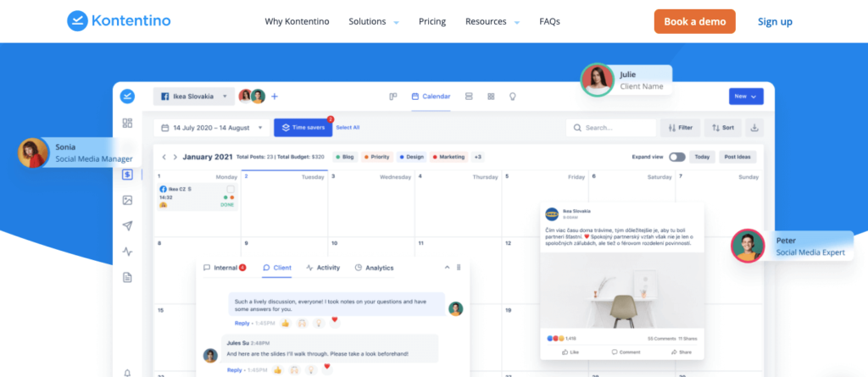Click the download export icon button

754,128
